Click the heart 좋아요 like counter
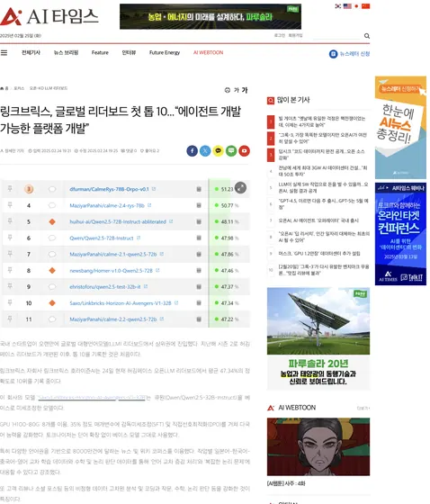The width and height of the screenshot is (430, 504). [149, 151]
